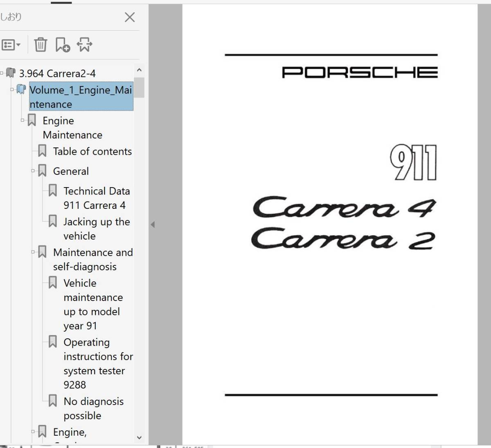
Task: Click the bookmarks panel scrollbar thumb
Action: (139, 87)
